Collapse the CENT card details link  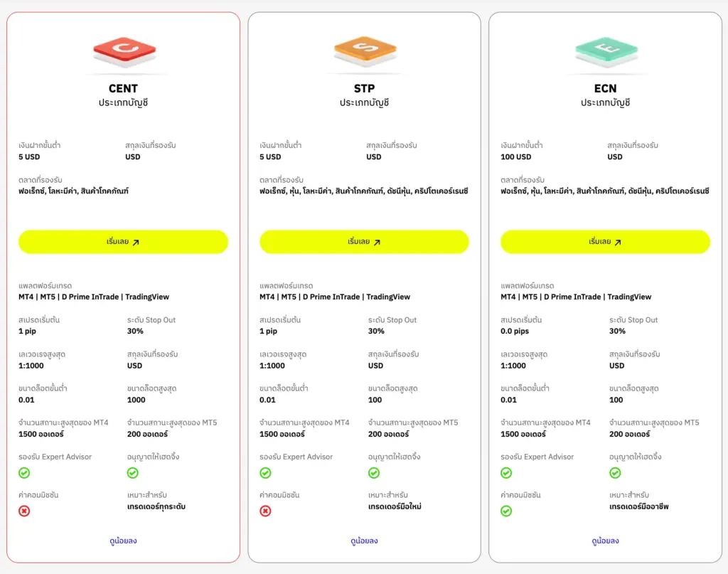click(124, 541)
